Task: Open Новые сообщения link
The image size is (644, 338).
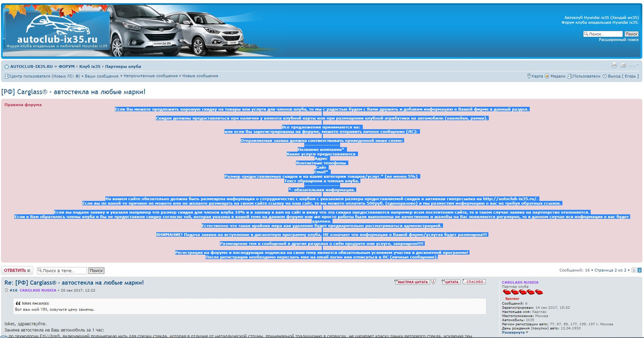Action: (200, 76)
